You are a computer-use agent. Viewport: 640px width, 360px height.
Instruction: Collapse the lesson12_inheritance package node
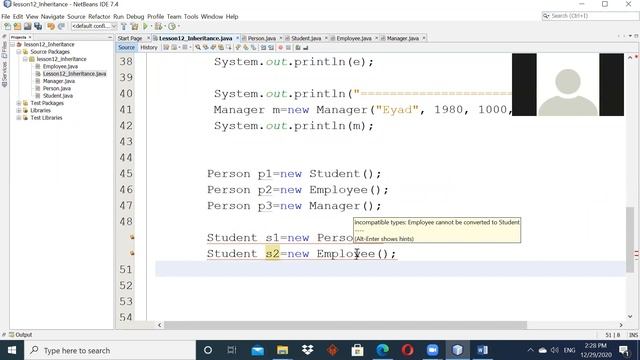pos(25,59)
